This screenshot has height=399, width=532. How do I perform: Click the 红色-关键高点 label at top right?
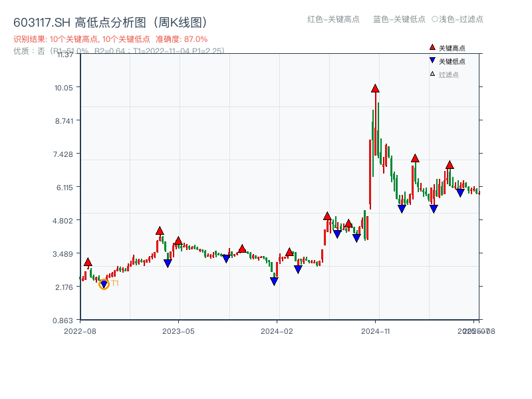[332, 20]
